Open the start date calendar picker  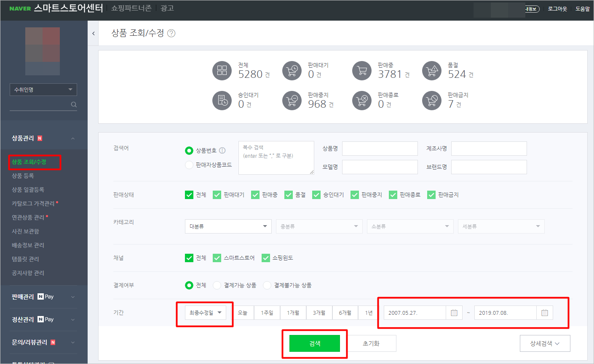[x=454, y=313]
